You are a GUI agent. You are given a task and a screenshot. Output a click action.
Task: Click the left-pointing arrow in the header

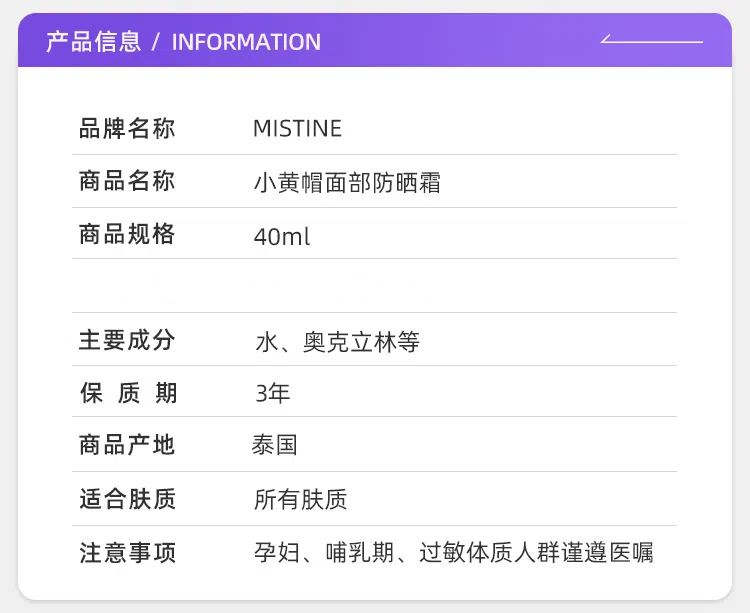click(x=650, y=41)
